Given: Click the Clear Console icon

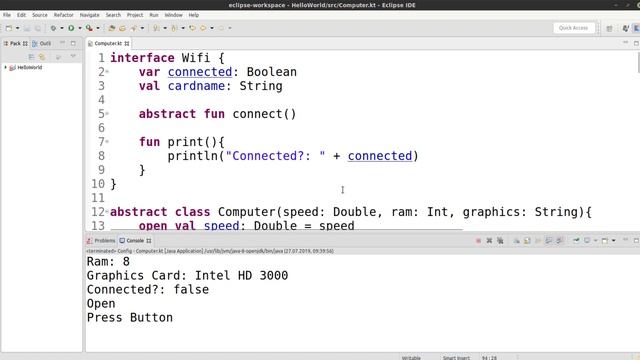Looking at the screenshot, I should tap(516, 241).
